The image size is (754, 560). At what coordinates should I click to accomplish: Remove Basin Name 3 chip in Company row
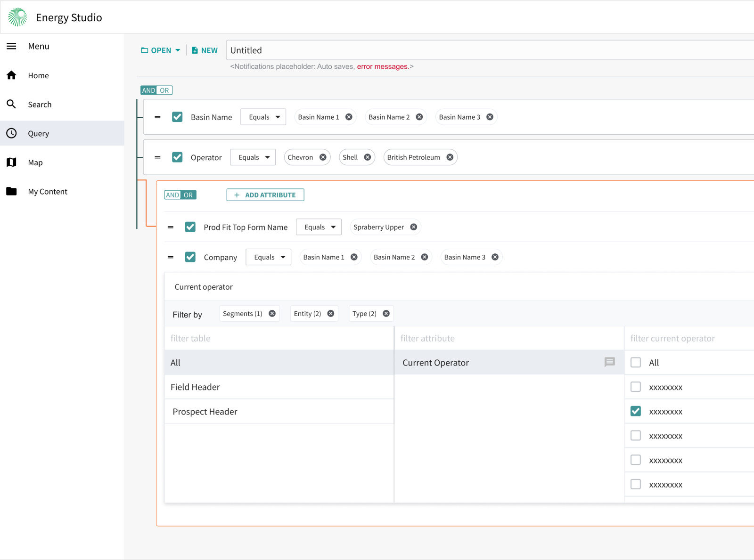pos(495,257)
